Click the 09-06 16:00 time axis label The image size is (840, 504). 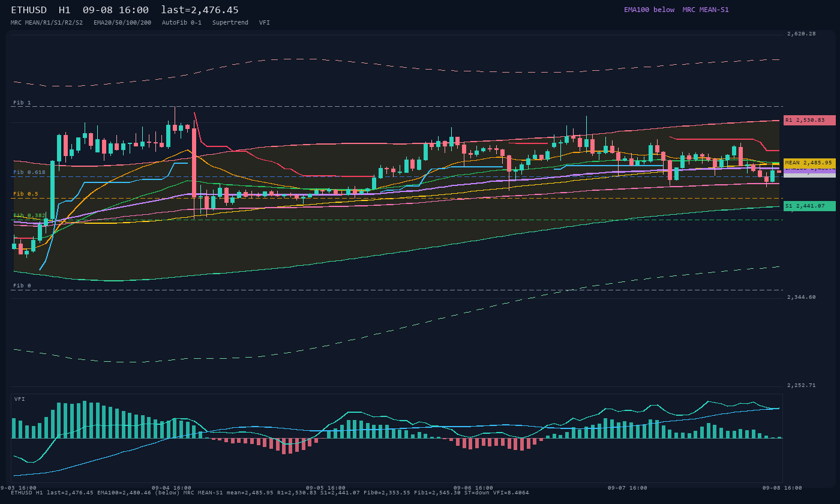pyautogui.click(x=473, y=488)
